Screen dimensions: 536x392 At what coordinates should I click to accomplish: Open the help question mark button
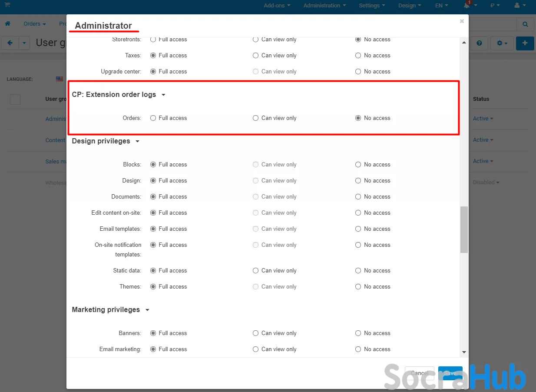pyautogui.click(x=480, y=43)
